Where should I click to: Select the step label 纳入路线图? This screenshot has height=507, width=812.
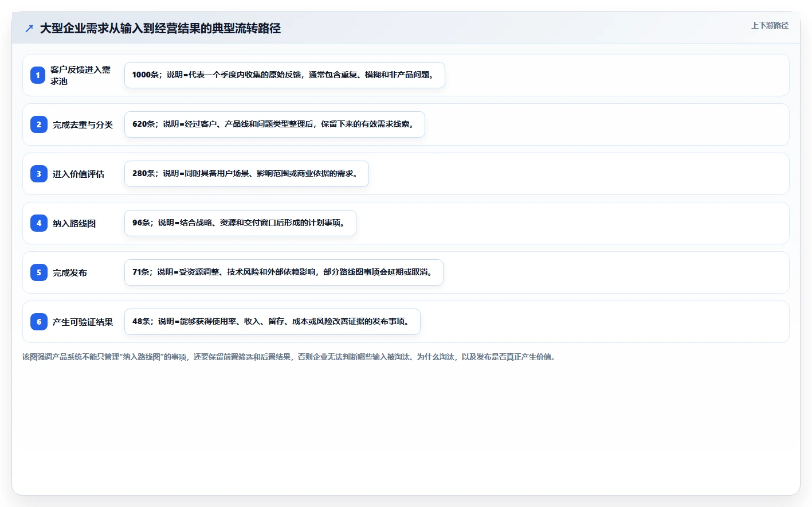pyautogui.click(x=74, y=223)
